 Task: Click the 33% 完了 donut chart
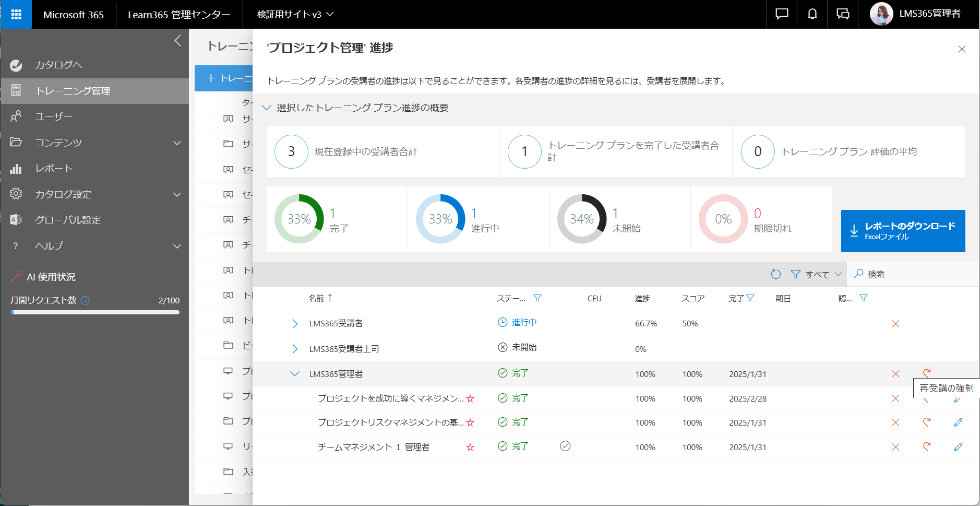299,219
